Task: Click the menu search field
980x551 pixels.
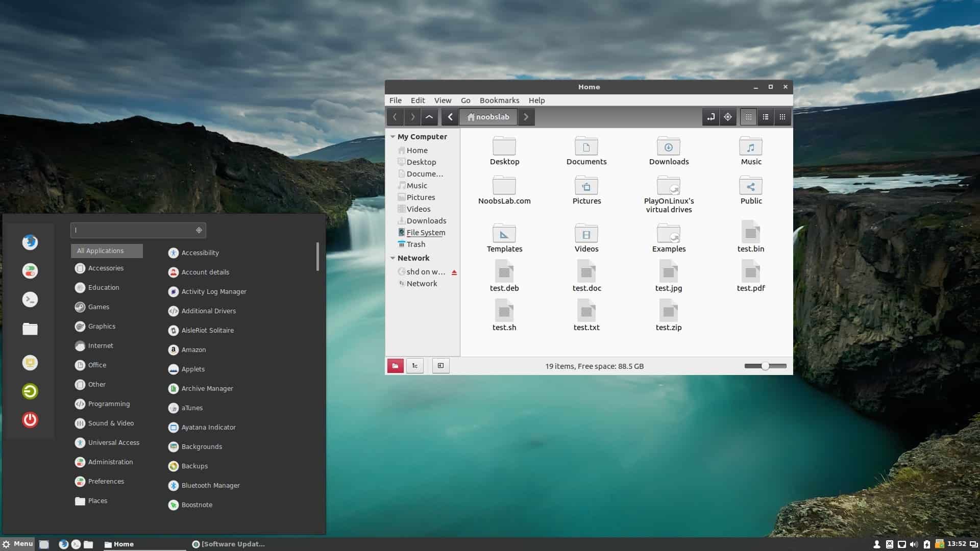Action: tap(138, 230)
